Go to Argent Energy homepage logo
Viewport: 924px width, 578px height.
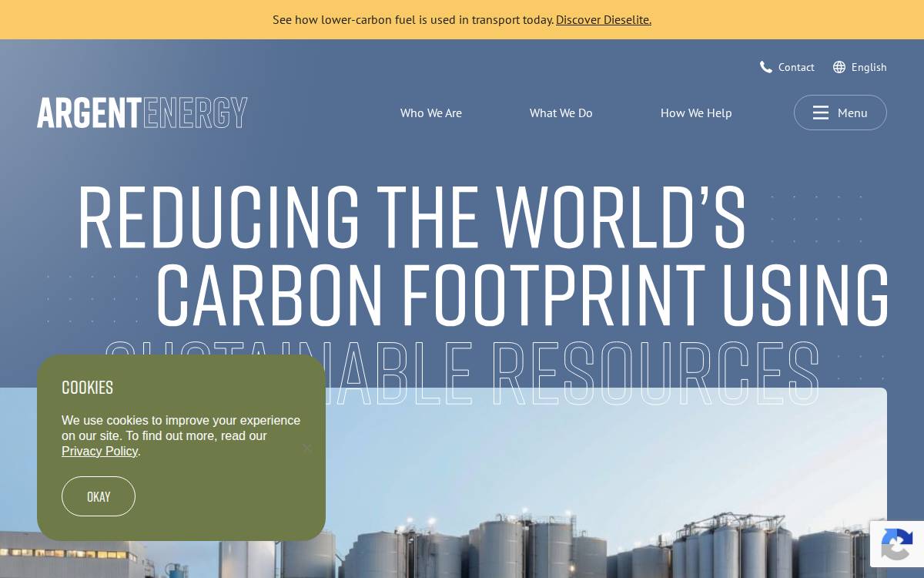pos(142,113)
